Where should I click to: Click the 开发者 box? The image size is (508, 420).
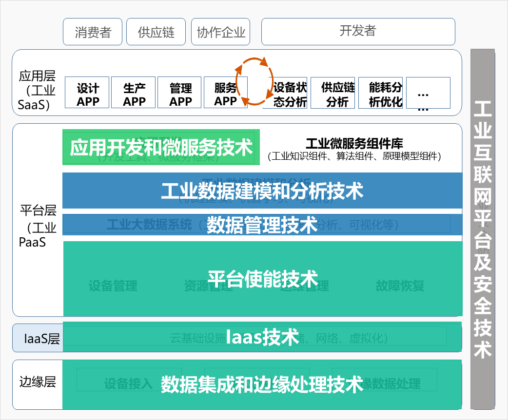tap(358, 32)
